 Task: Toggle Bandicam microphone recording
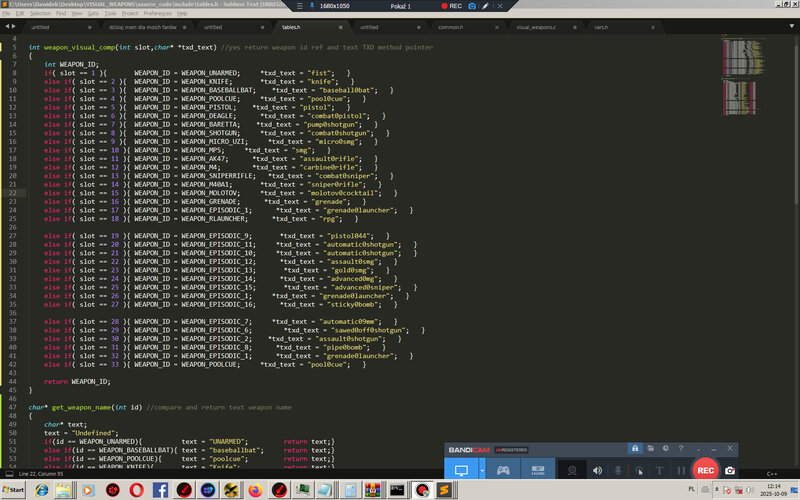[618, 470]
